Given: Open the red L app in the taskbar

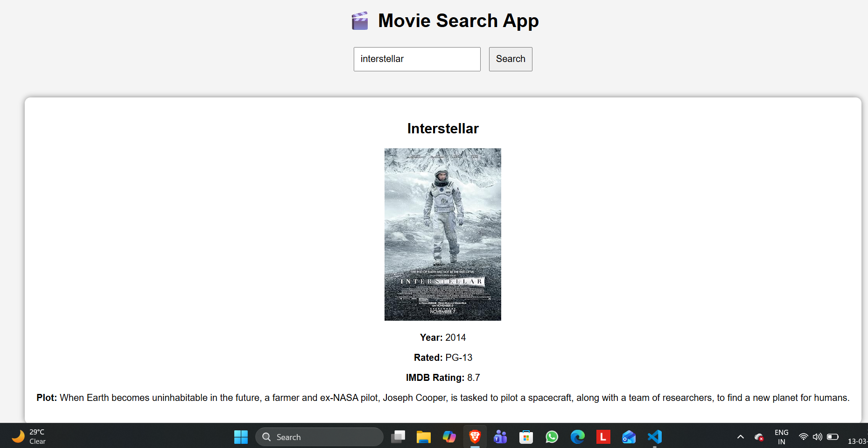Looking at the screenshot, I should coord(603,437).
